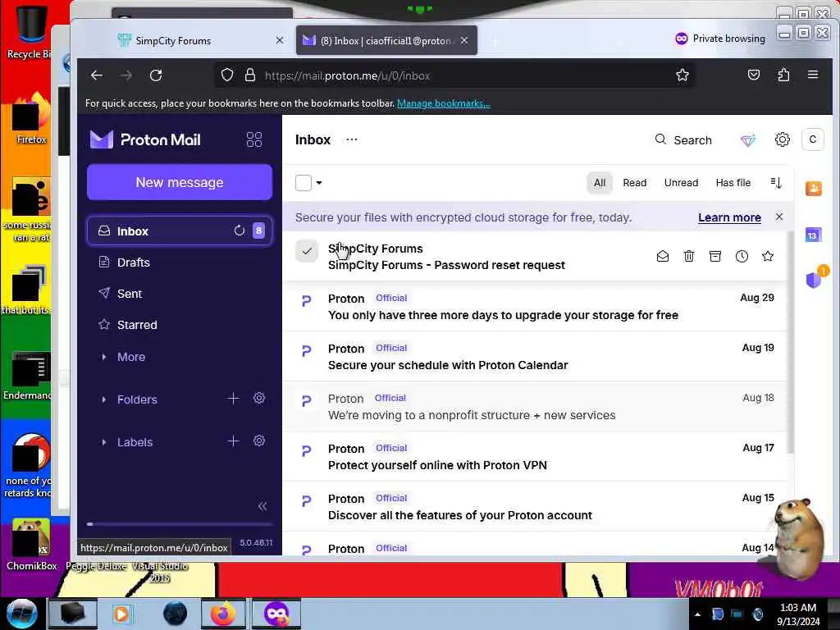The width and height of the screenshot is (840, 630).
Task: Add a new label with plus icon
Action: click(233, 441)
